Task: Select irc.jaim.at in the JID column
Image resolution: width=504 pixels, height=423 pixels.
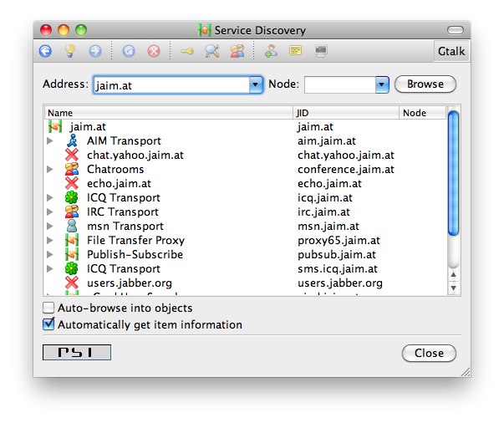Action: point(323,211)
